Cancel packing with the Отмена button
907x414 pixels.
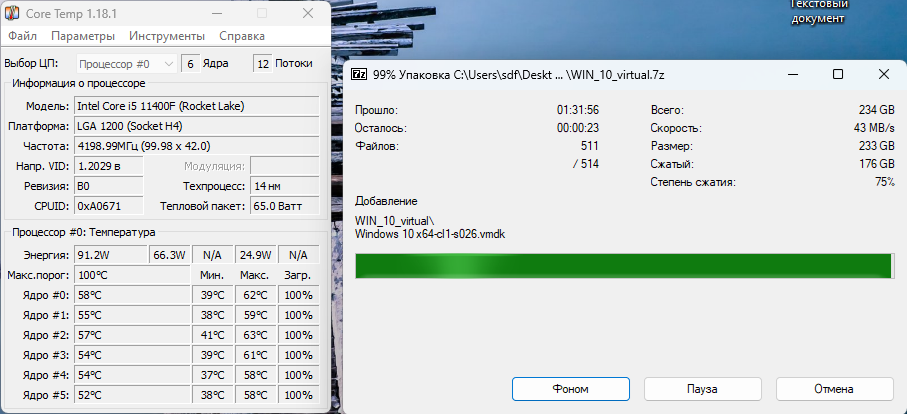[x=834, y=389]
